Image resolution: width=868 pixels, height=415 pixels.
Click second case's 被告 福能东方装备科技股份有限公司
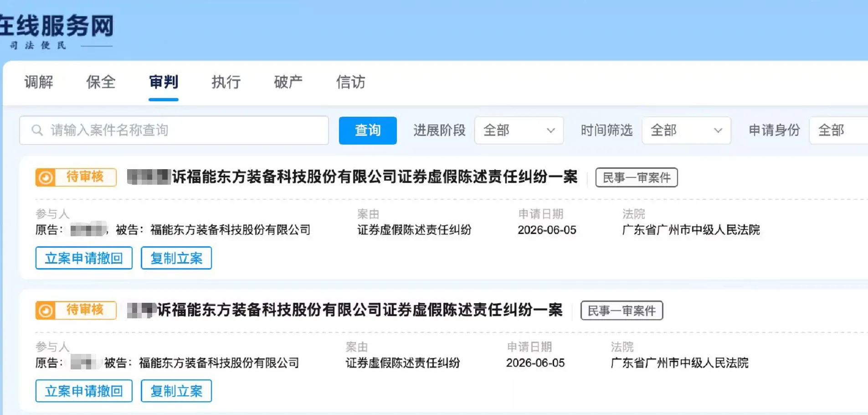[x=219, y=363]
